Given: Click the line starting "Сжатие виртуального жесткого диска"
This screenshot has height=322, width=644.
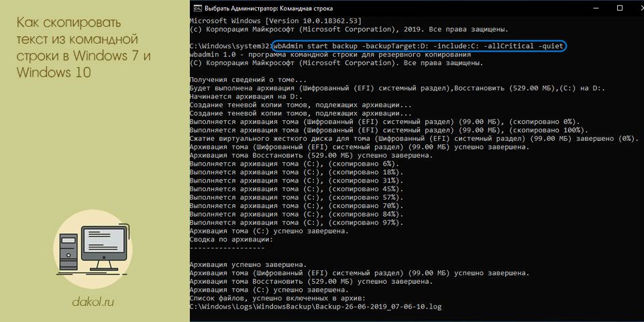Looking at the screenshot, I should 414,138.
